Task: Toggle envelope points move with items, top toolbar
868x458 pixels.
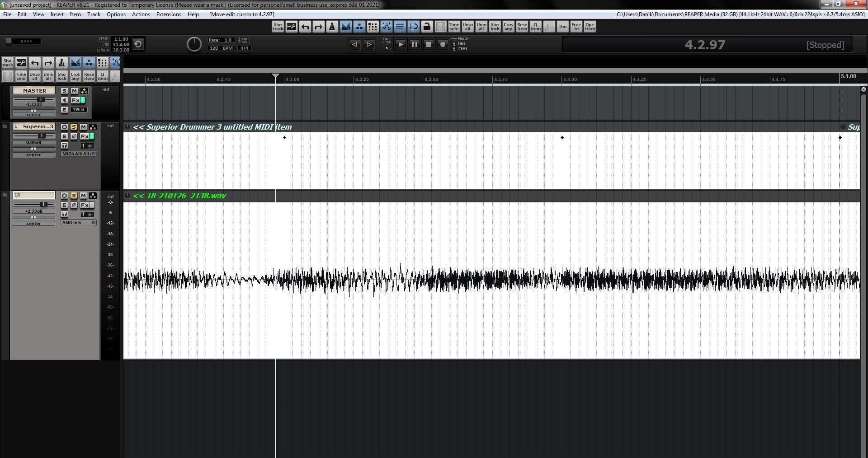Action: click(387, 27)
